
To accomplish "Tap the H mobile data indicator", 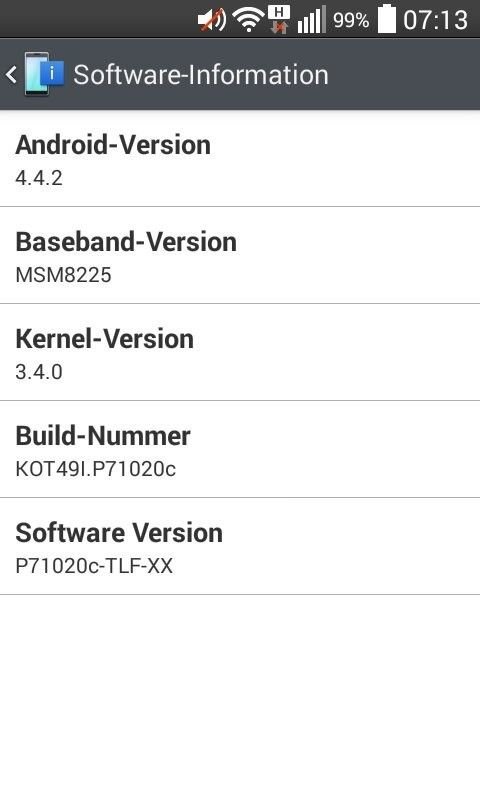I will click(279, 20).
